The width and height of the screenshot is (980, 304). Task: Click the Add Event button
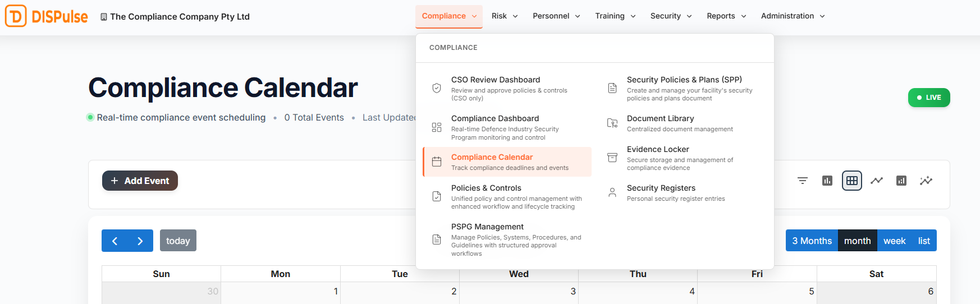[140, 181]
